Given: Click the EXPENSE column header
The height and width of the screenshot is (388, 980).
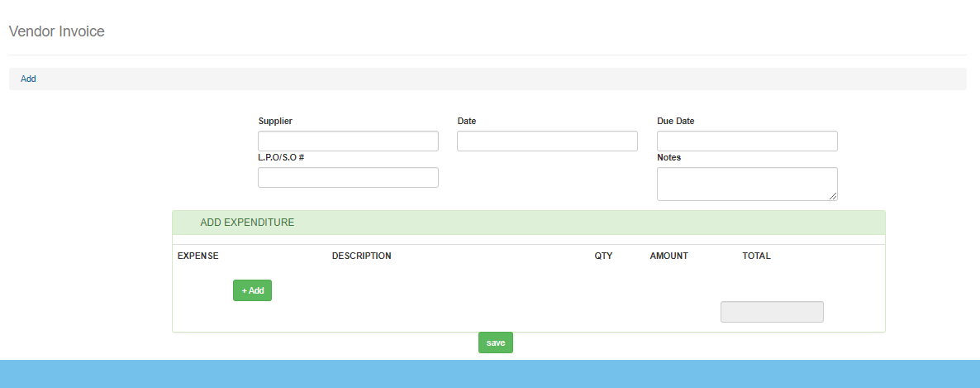Looking at the screenshot, I should point(198,256).
